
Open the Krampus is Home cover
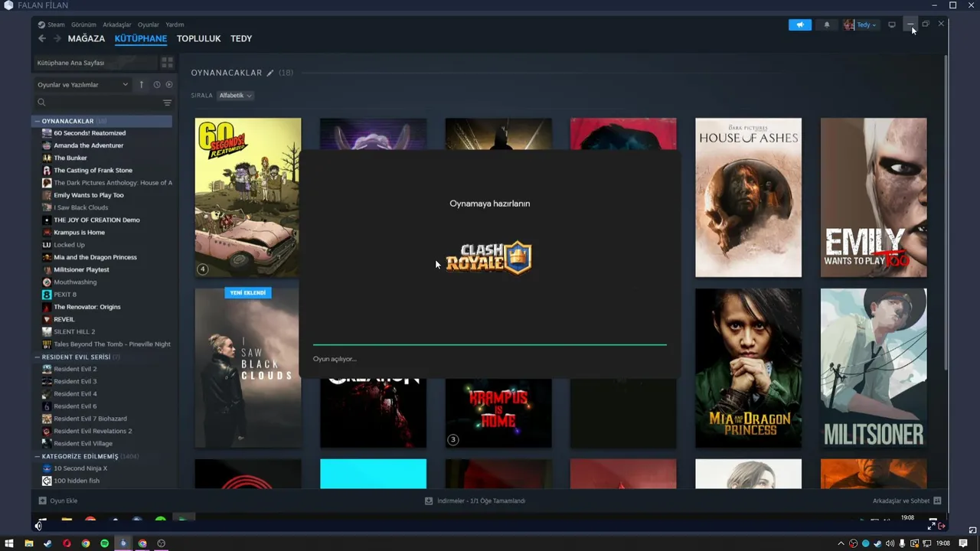(x=498, y=413)
